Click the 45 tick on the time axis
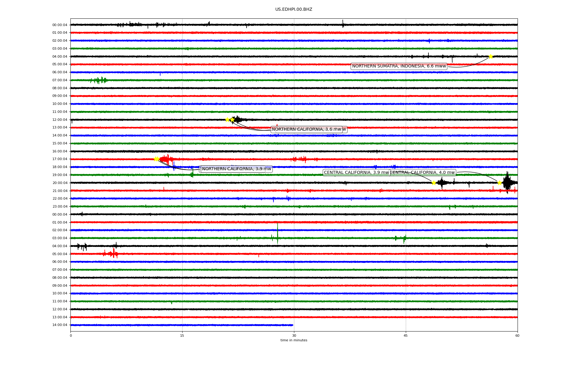The width and height of the screenshot is (588, 368). pyautogui.click(x=406, y=335)
